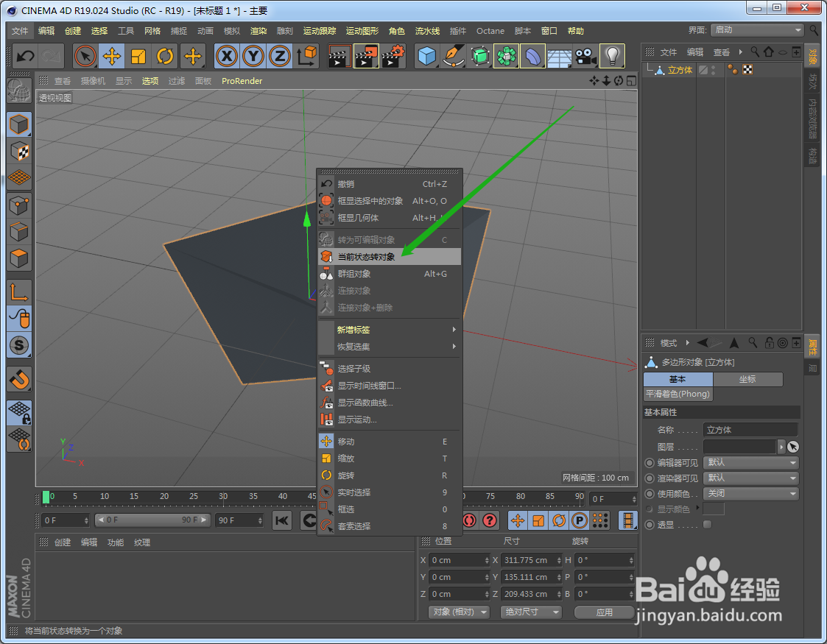Click Make Editable icon in left sidebar
Image resolution: width=827 pixels, height=644 pixels.
(x=19, y=91)
